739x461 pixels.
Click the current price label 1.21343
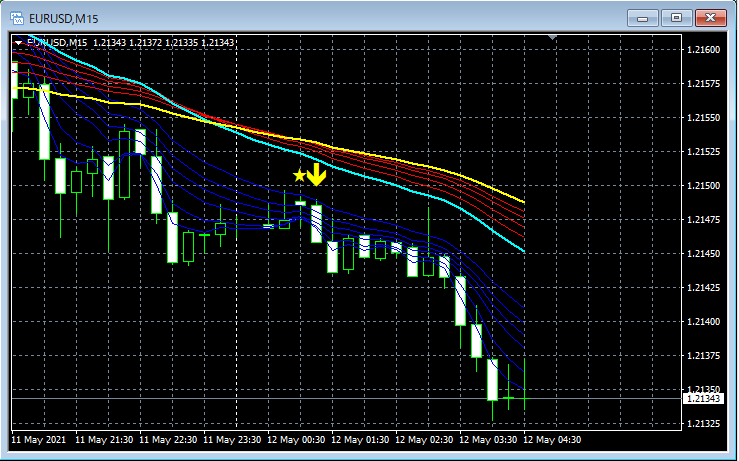click(x=703, y=399)
